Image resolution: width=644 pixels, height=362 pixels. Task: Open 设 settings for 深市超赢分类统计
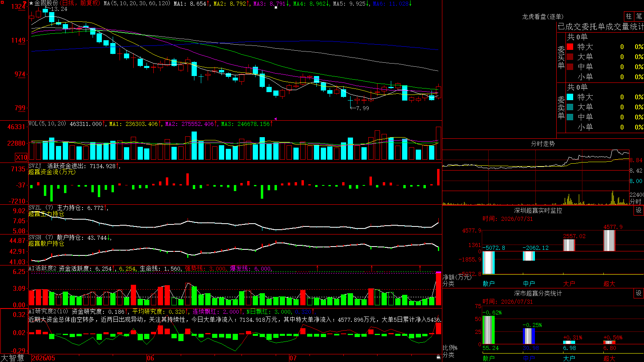[638, 293]
